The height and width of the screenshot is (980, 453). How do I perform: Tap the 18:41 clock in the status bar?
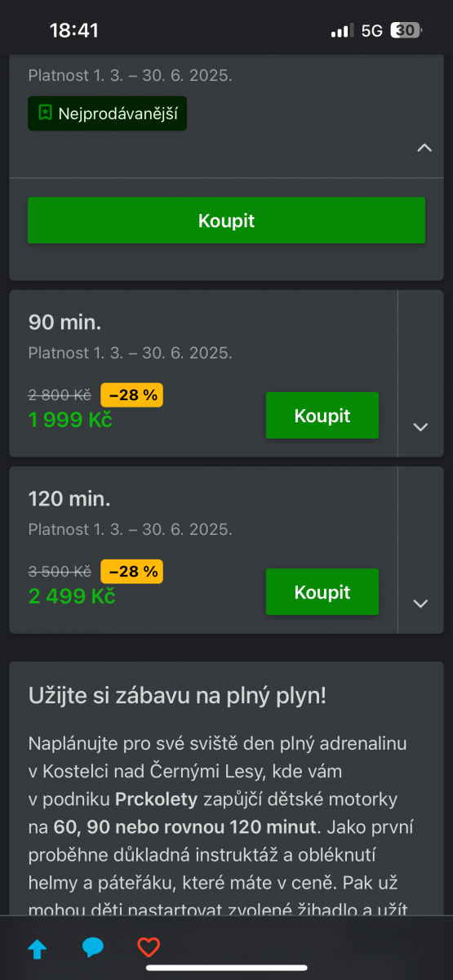[x=74, y=31]
